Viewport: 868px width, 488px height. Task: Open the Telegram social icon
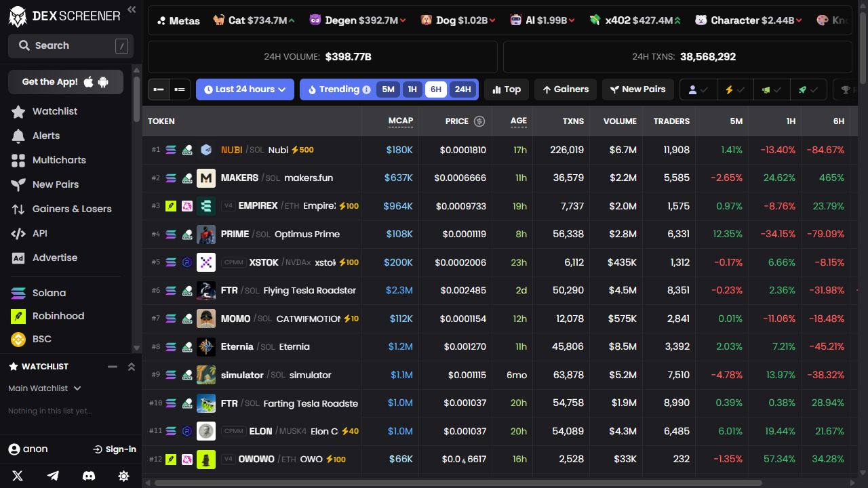[x=53, y=476]
